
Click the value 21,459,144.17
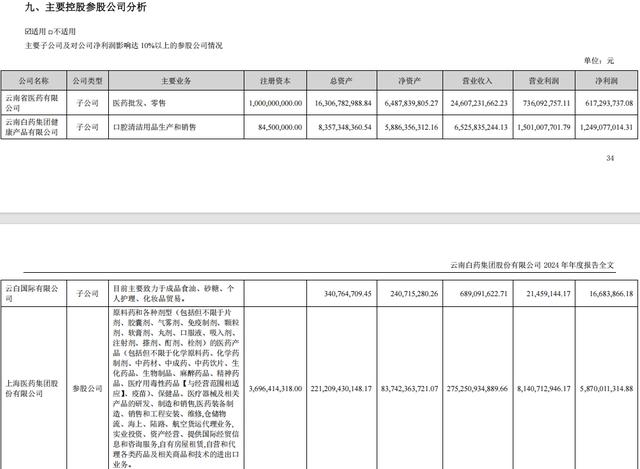click(x=548, y=293)
